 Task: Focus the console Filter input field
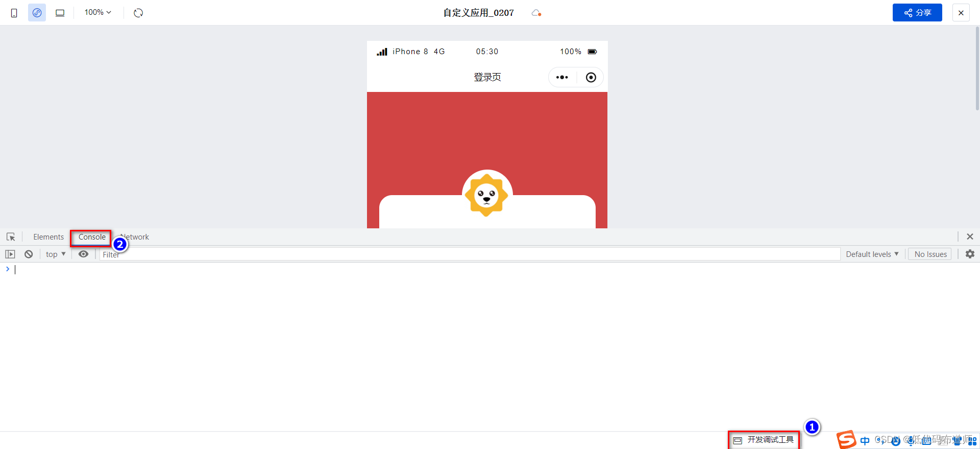[470, 254]
